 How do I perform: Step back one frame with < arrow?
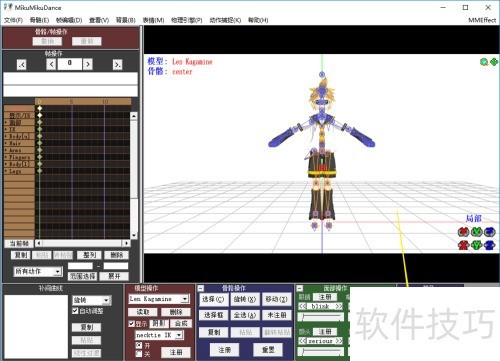(x=51, y=64)
